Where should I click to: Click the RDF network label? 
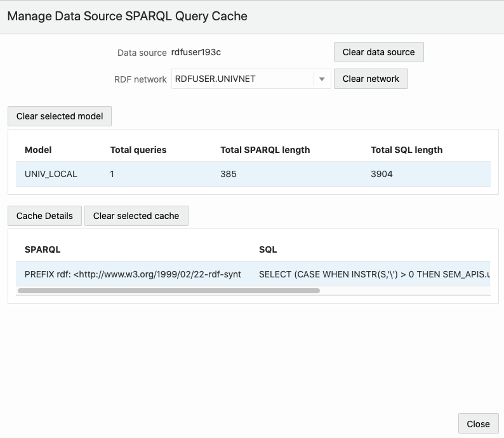(140, 79)
